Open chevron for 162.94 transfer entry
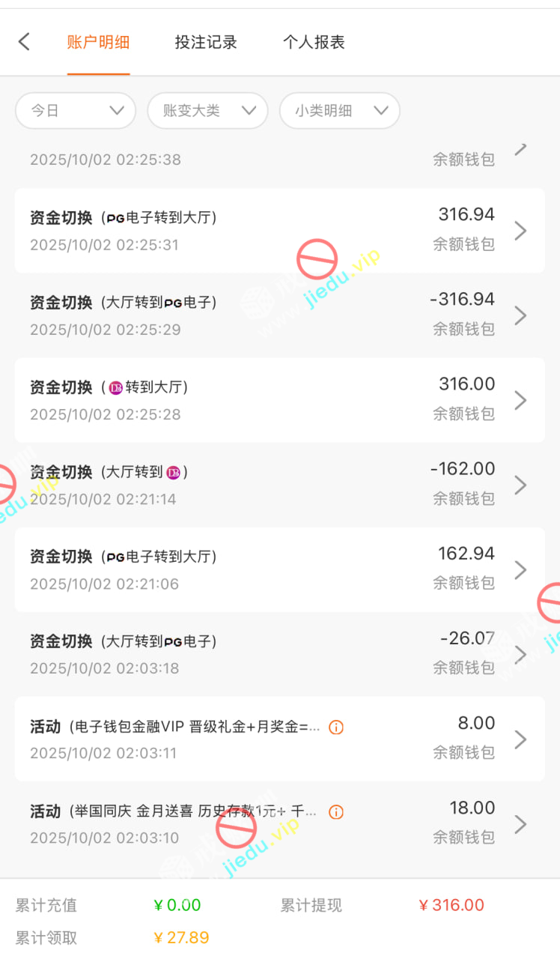 pos(521,569)
